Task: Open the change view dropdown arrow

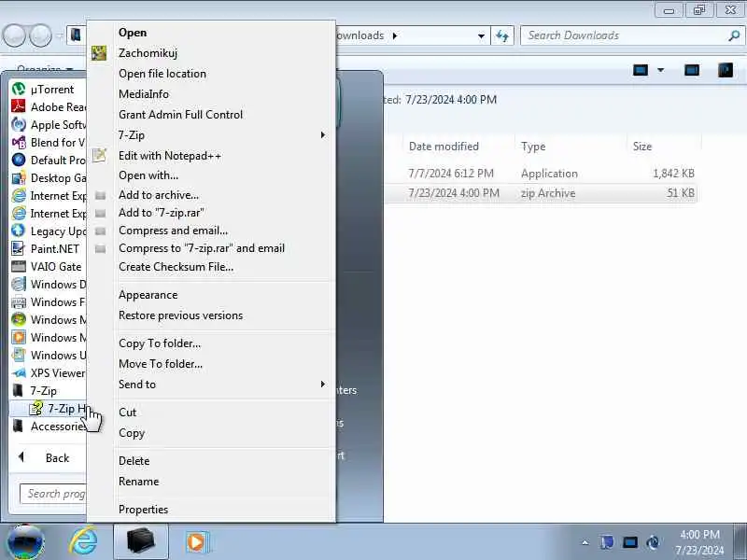Action: coord(661,71)
